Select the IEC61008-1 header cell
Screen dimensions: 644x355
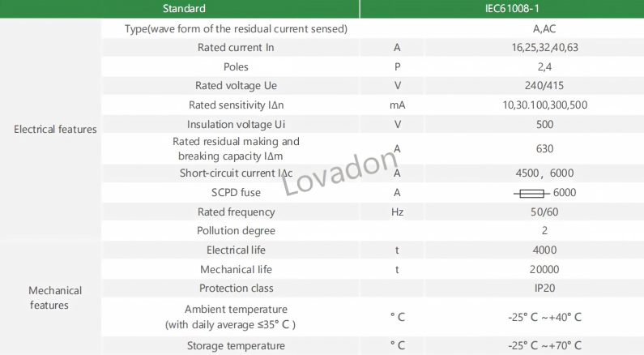click(x=502, y=9)
